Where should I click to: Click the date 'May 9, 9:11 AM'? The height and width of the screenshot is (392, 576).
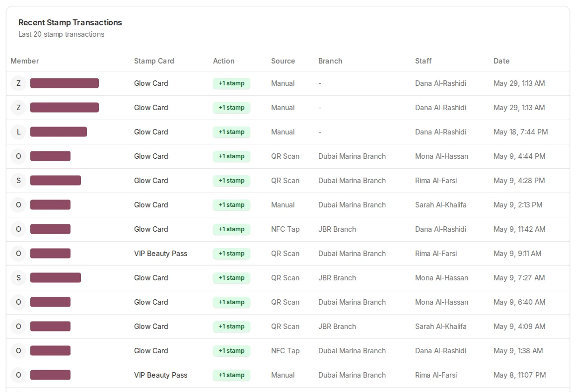517,253
